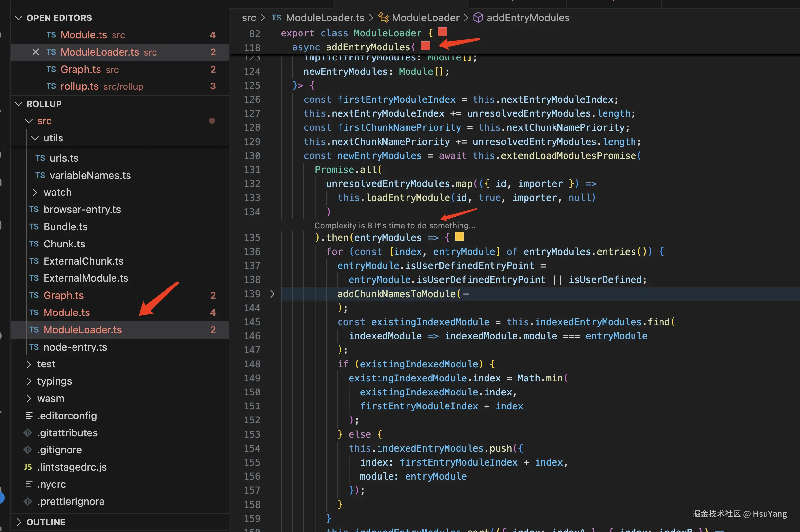This screenshot has height=532, width=800.
Task: Unfold the addChunkNamesToModule code block
Action: (x=272, y=294)
